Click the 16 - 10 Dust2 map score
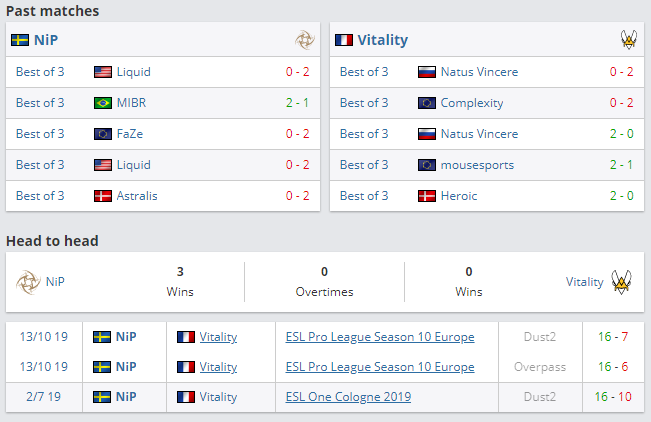 [x=614, y=397]
